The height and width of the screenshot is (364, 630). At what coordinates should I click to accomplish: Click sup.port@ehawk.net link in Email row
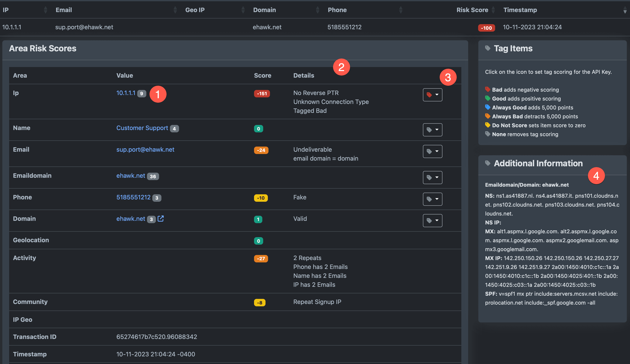[x=145, y=149]
